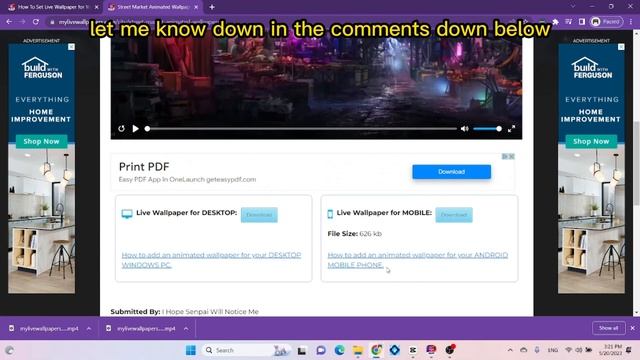Close the left Ferguson advertisement
Image resolution: width=640 pixels, height=360 pixels.
pos(71,47)
